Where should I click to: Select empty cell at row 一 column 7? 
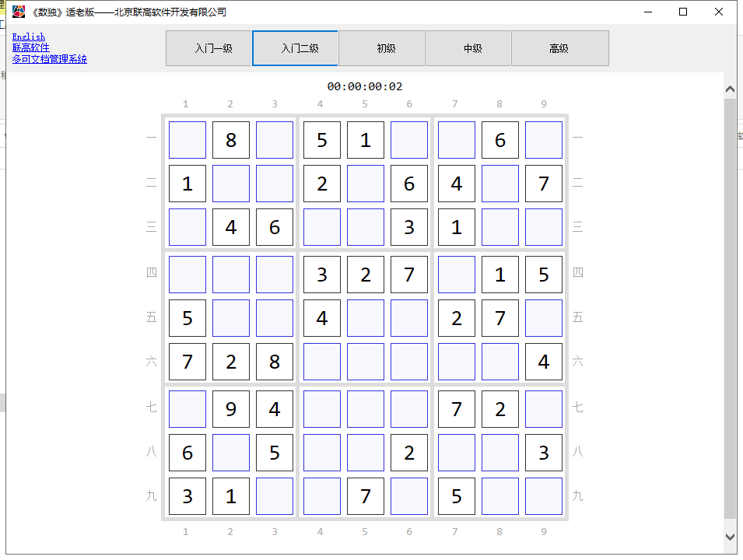pos(457,140)
